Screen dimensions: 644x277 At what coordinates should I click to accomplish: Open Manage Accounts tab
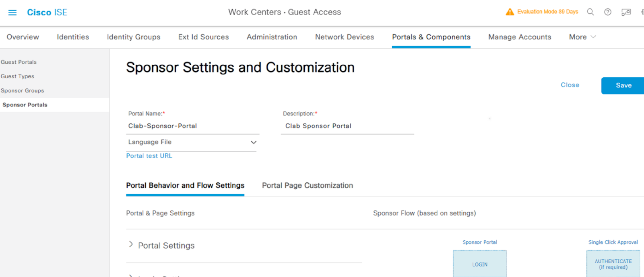520,37
